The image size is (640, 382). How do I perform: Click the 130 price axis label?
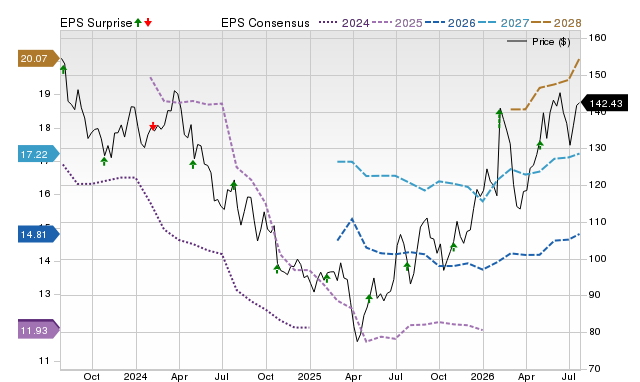(597, 148)
